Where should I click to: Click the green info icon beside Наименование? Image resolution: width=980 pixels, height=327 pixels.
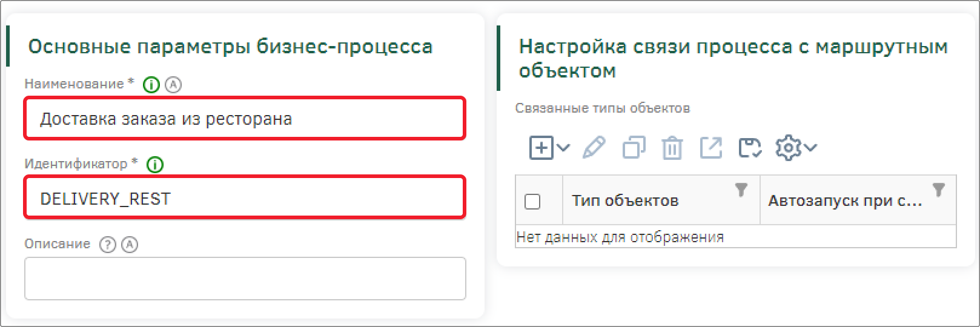pyautogui.click(x=151, y=85)
